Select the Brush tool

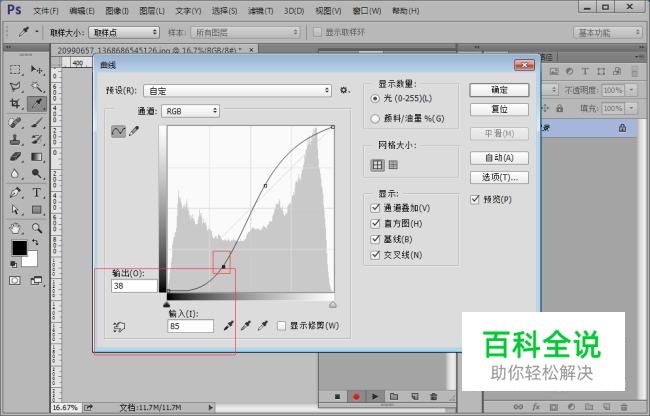(37, 123)
